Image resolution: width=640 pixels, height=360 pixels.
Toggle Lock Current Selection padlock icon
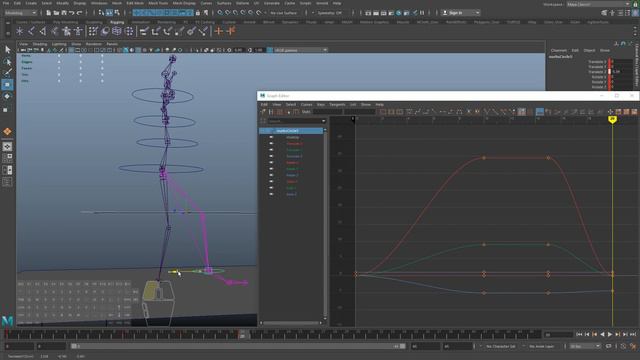[198, 13]
